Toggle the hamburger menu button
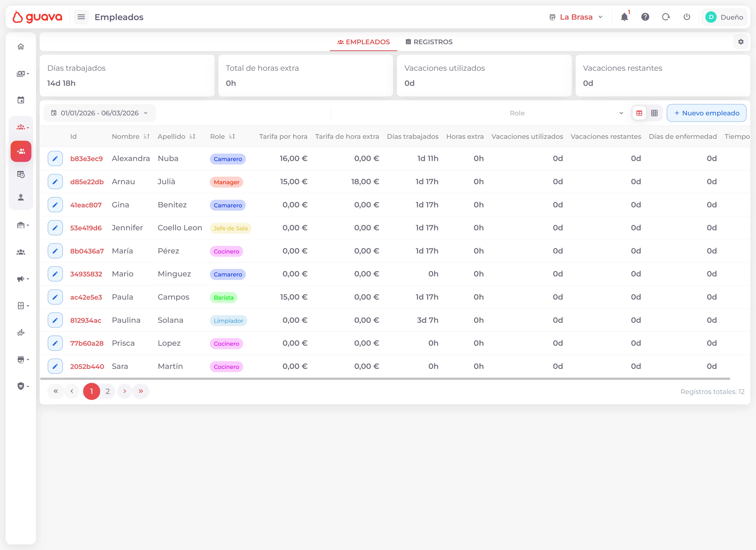 coord(81,17)
